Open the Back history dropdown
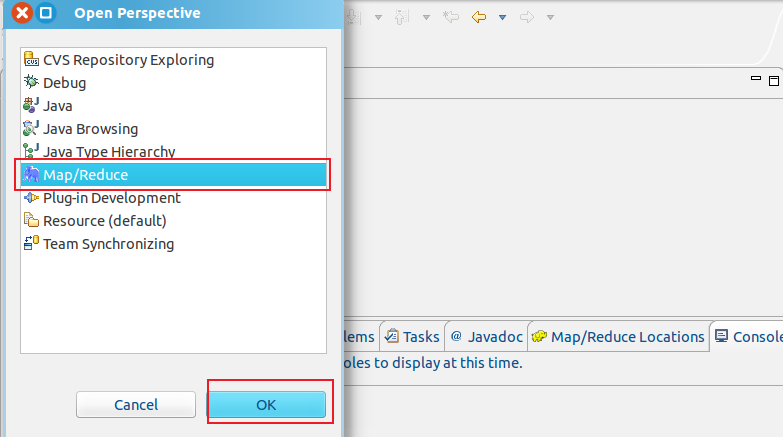783x437 pixels. tap(502, 17)
